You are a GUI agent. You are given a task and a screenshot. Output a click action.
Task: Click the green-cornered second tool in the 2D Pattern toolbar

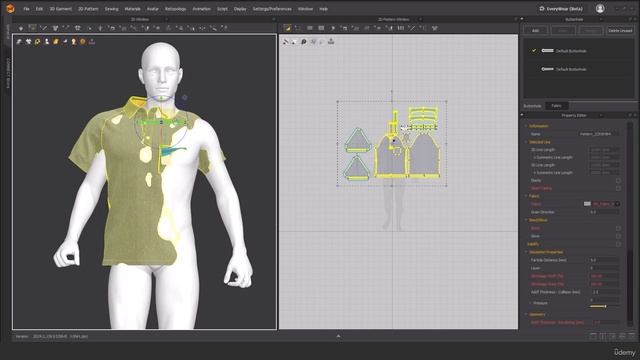click(298, 28)
